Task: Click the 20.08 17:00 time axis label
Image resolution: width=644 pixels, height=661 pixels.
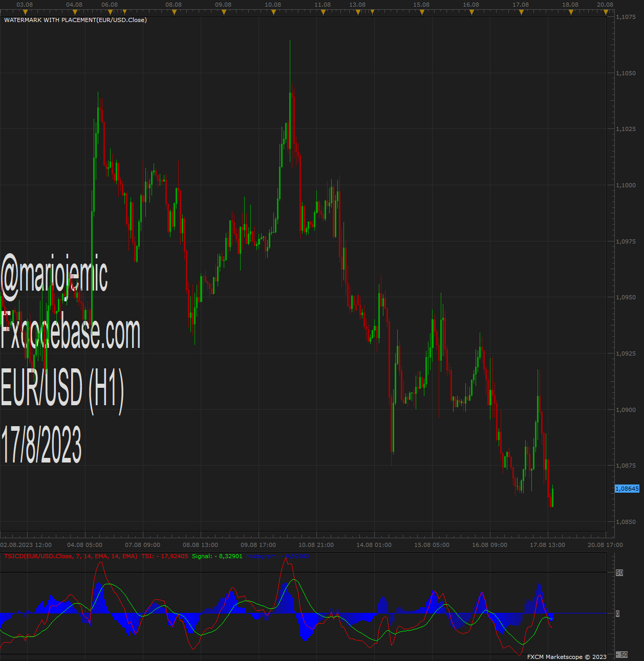Action: (606, 545)
